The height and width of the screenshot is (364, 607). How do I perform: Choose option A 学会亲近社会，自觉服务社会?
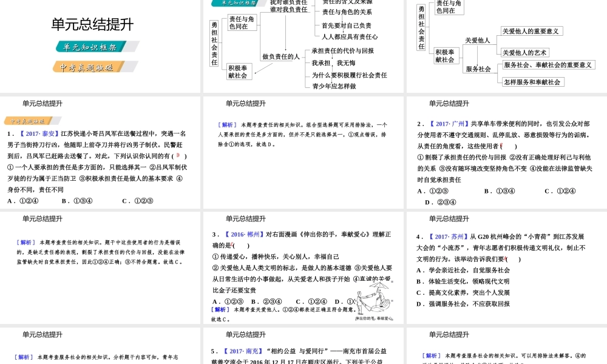pyautogui.click(x=463, y=270)
